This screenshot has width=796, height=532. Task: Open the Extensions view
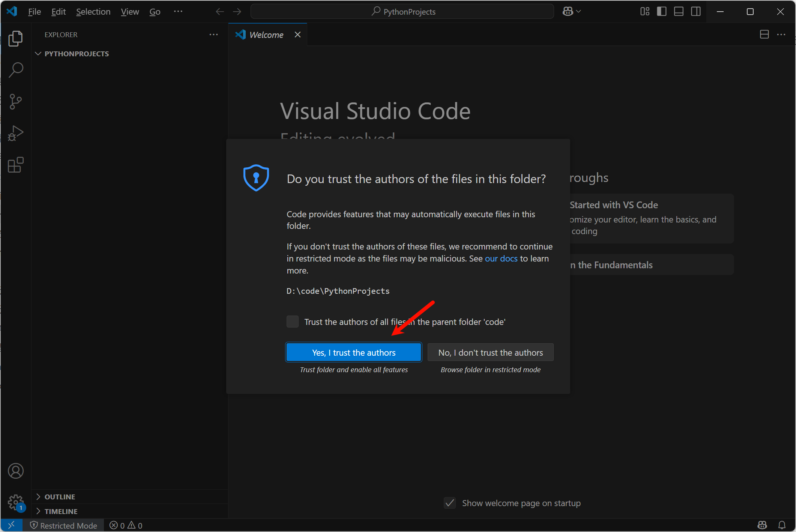[15, 165]
